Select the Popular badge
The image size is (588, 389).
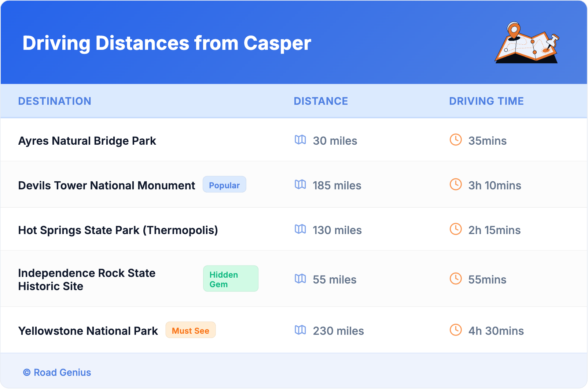pyautogui.click(x=224, y=185)
